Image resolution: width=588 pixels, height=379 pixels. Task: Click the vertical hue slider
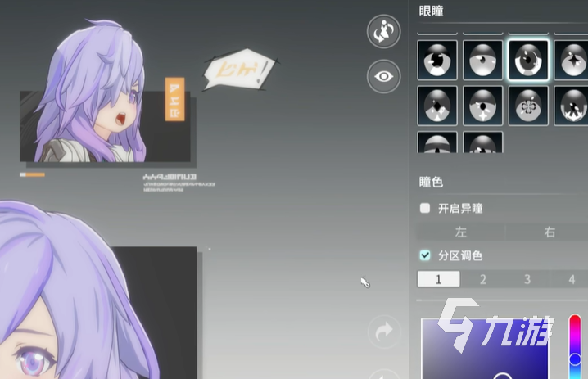coord(575,344)
